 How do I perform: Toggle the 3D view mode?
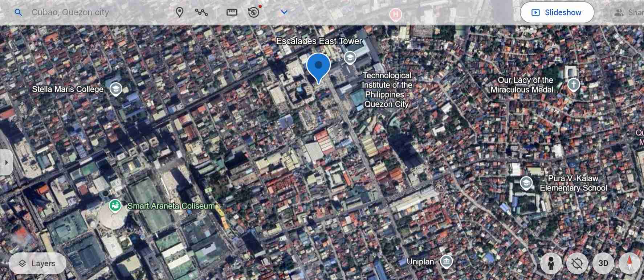coord(603,263)
